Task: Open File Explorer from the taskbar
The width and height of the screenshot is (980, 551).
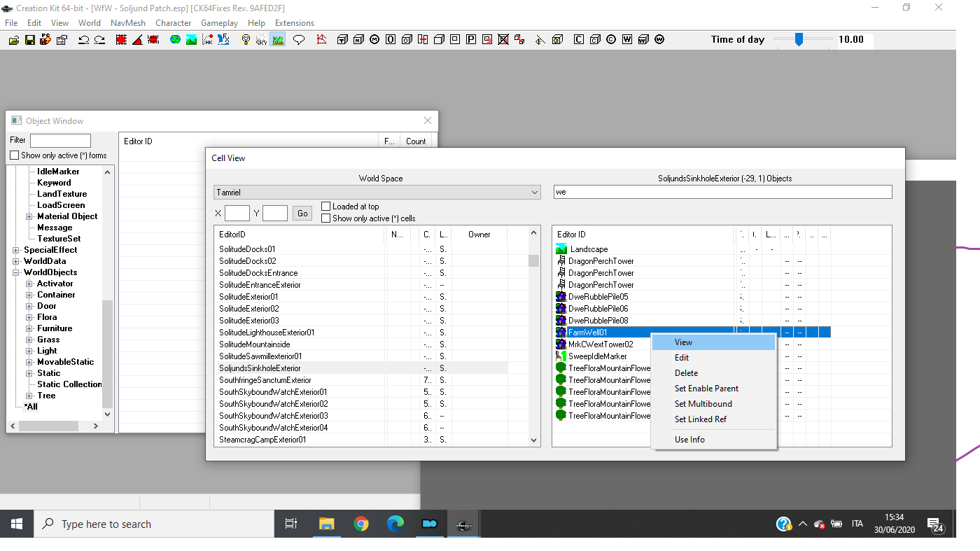Action: [326, 524]
